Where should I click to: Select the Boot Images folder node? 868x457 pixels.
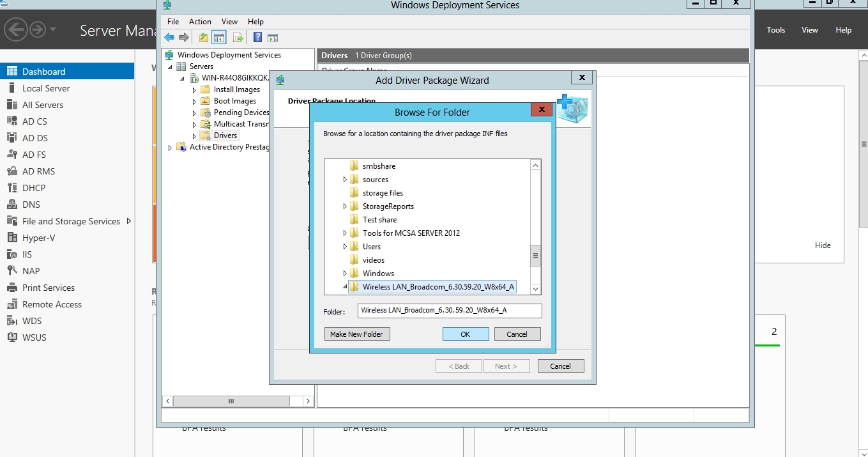[x=234, y=101]
